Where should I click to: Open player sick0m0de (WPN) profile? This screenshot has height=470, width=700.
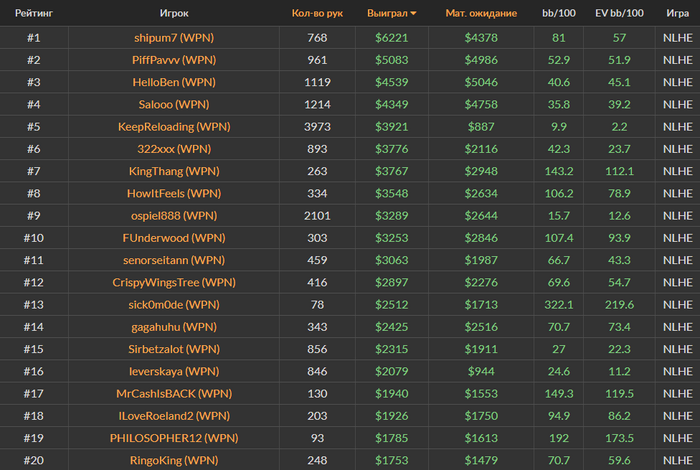pos(174,305)
